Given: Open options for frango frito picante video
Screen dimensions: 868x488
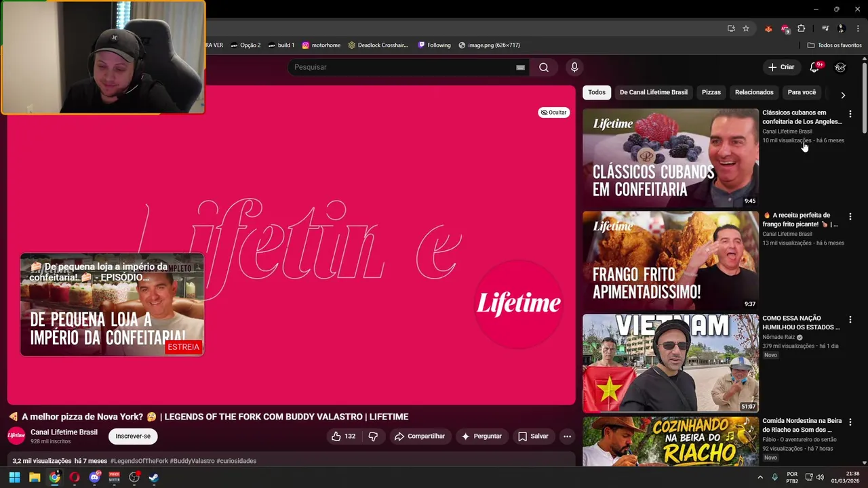Looking at the screenshot, I should [850, 216].
